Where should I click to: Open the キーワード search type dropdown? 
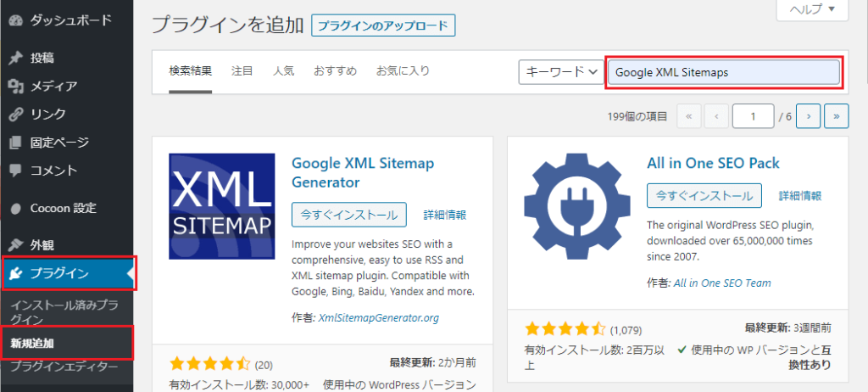561,72
